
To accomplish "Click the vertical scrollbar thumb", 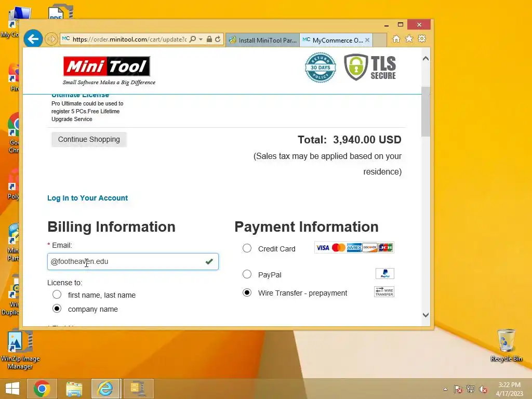I will [426, 112].
